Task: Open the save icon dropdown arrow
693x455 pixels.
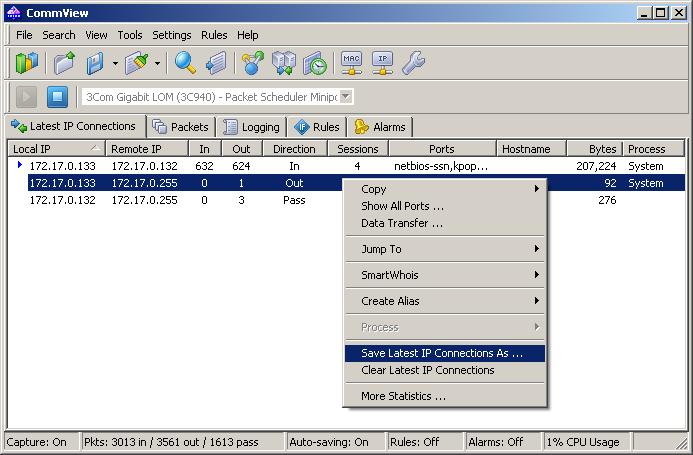Action: click(x=115, y=63)
